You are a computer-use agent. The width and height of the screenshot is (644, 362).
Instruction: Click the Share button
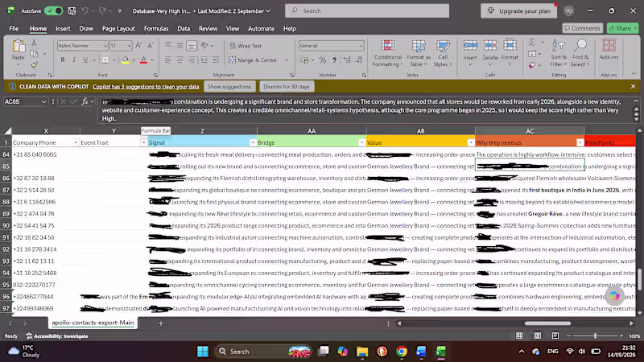point(622,28)
